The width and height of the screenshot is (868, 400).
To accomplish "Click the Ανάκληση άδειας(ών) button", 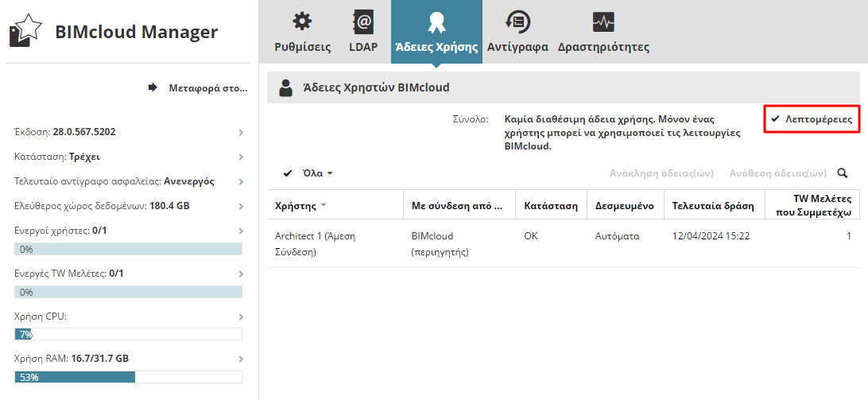I will (661, 173).
